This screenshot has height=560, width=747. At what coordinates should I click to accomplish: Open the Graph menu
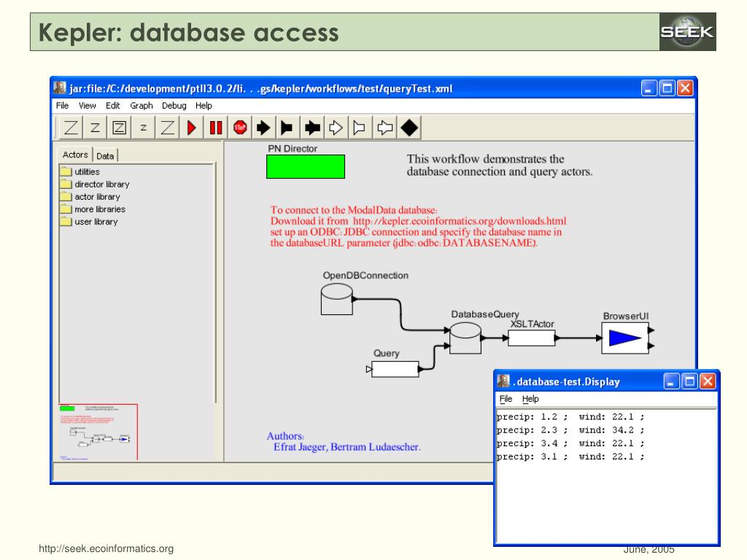pyautogui.click(x=142, y=106)
